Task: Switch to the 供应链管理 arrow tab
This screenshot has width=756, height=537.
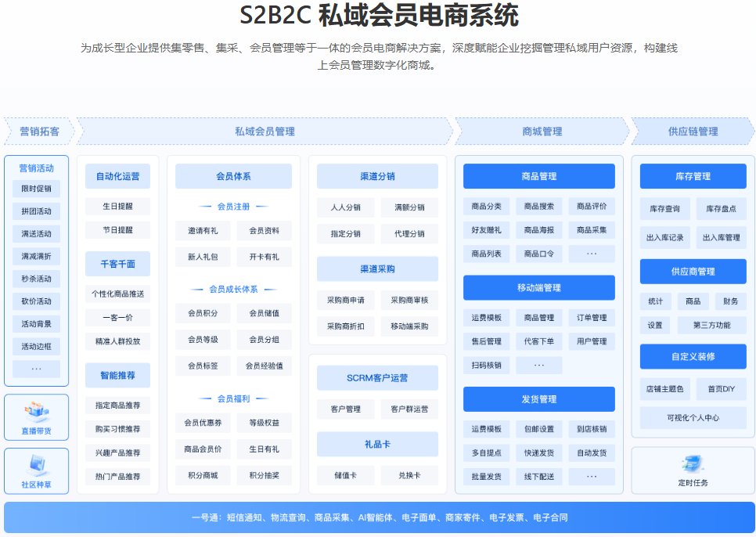Action: point(692,132)
